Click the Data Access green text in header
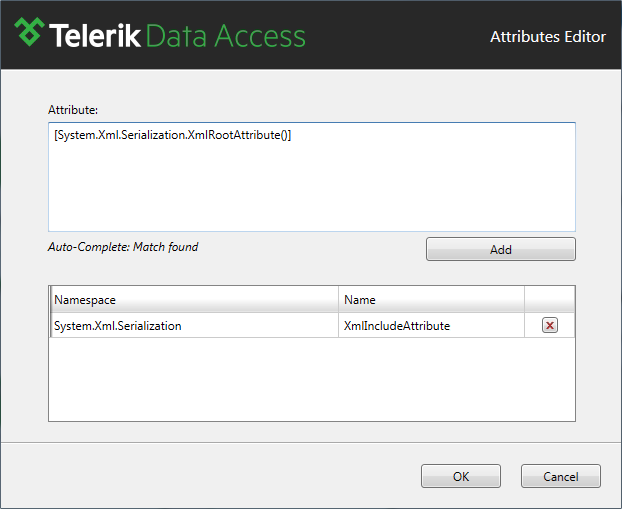This screenshot has width=622, height=509. click(x=226, y=36)
